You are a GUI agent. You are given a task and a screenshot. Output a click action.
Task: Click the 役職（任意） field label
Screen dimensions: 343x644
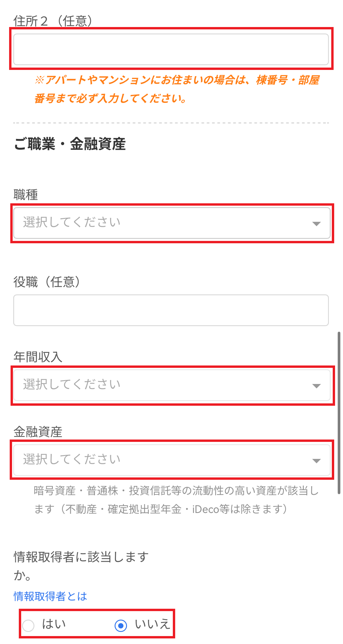pyautogui.click(x=47, y=282)
